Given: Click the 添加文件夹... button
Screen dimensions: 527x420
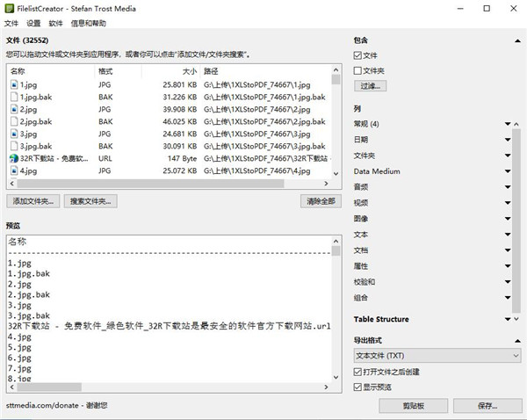Looking at the screenshot, I should [x=33, y=201].
